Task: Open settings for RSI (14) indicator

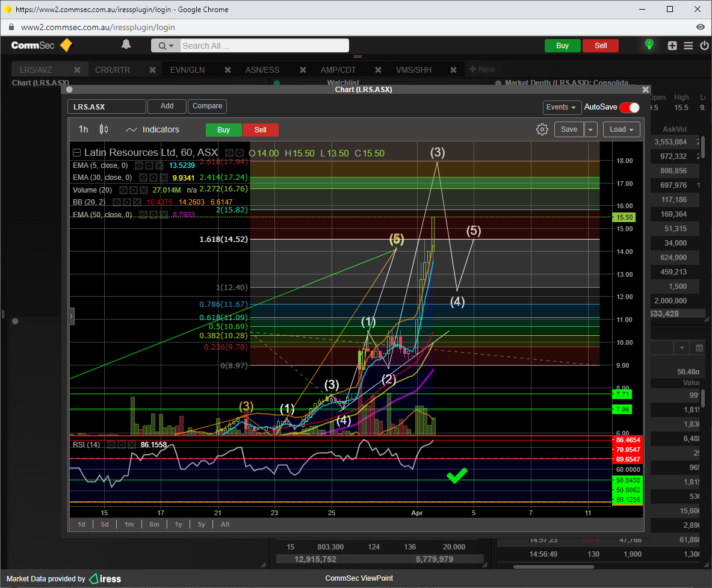Action: (x=121, y=445)
